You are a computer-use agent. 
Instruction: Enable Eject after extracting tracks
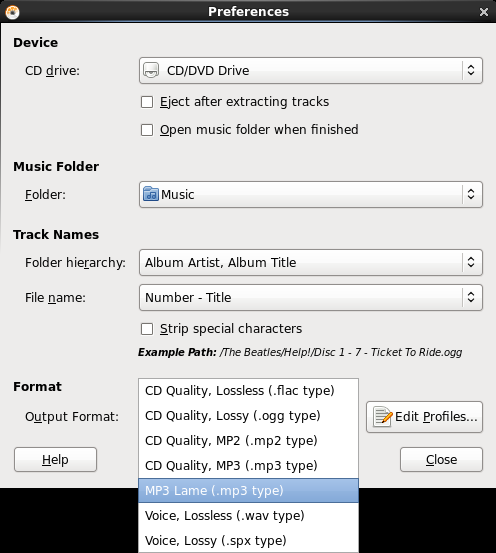tap(147, 102)
